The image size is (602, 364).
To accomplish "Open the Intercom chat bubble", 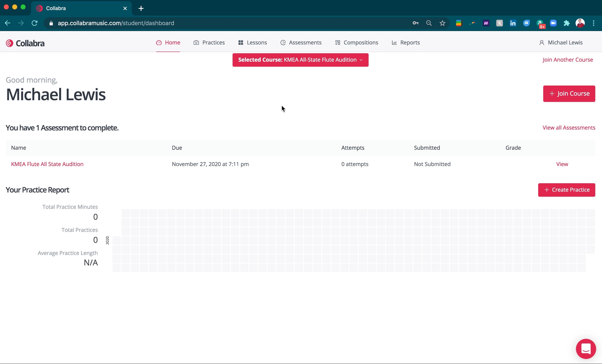I will (586, 348).
